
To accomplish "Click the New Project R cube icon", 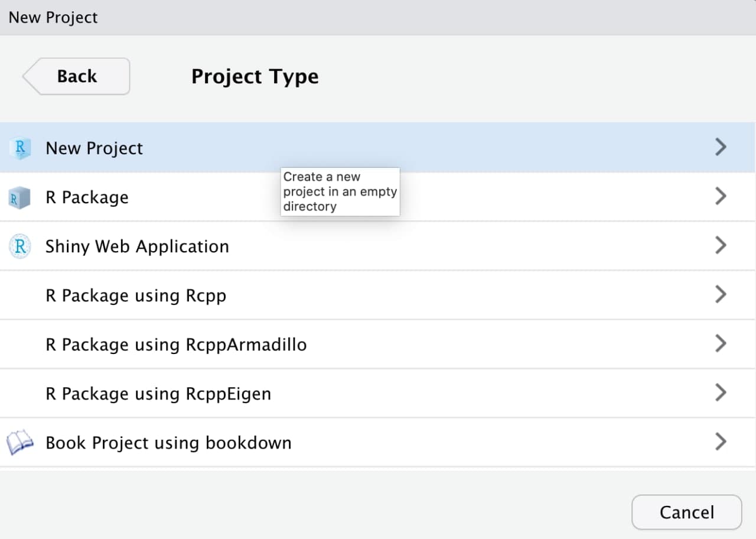I will pos(20,148).
